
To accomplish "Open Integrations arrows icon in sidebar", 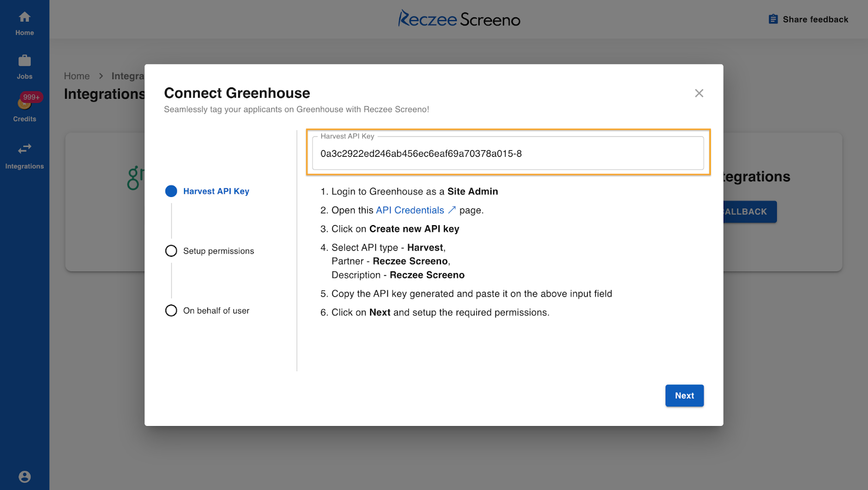I will (24, 149).
